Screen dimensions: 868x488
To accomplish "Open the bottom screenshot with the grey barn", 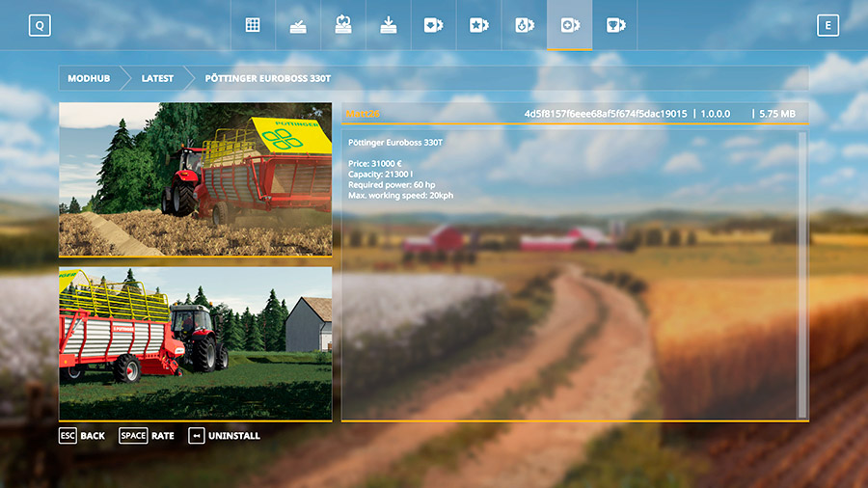I will click(196, 343).
